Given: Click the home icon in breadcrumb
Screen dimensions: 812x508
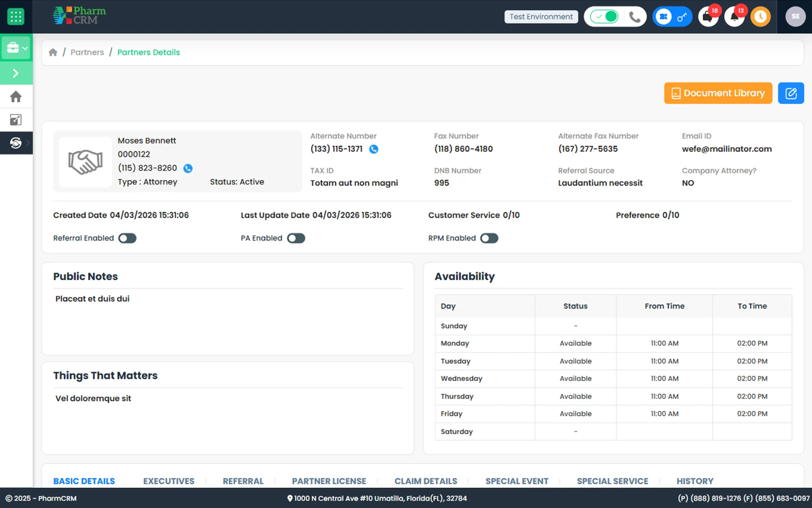Looking at the screenshot, I should 53,52.
